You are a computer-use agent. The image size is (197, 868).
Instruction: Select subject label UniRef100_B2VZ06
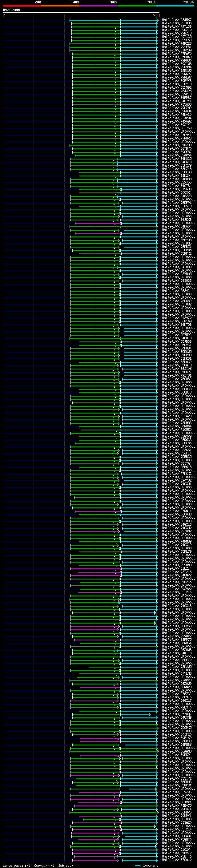coord(177,792)
